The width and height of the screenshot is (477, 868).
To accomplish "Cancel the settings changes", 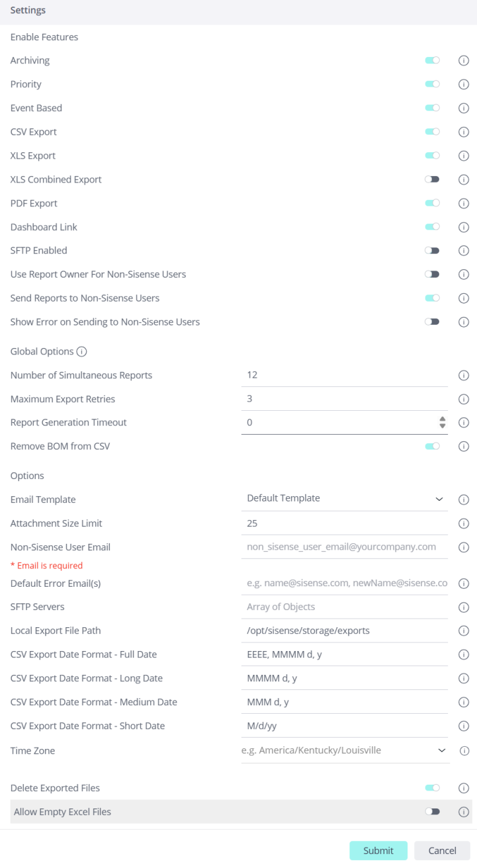I will [x=442, y=851].
